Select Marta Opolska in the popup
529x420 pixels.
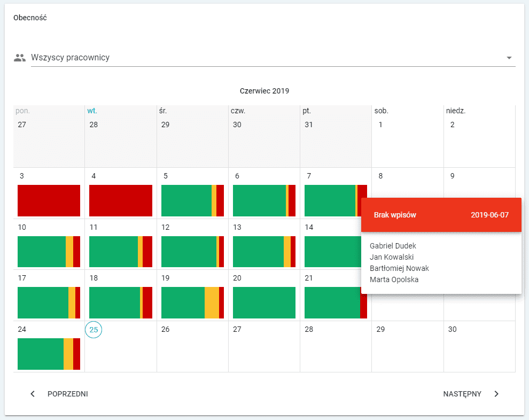pyautogui.click(x=394, y=279)
